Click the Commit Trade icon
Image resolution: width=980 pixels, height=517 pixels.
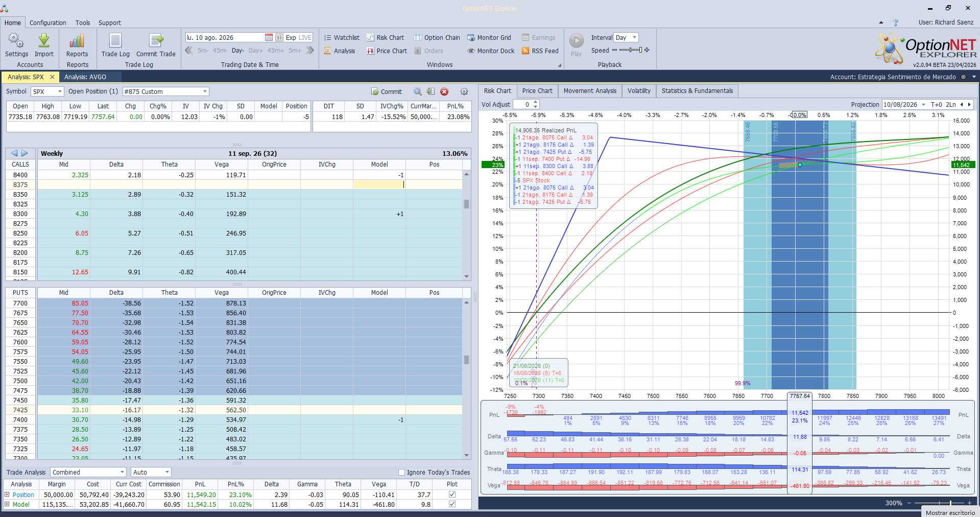156,41
